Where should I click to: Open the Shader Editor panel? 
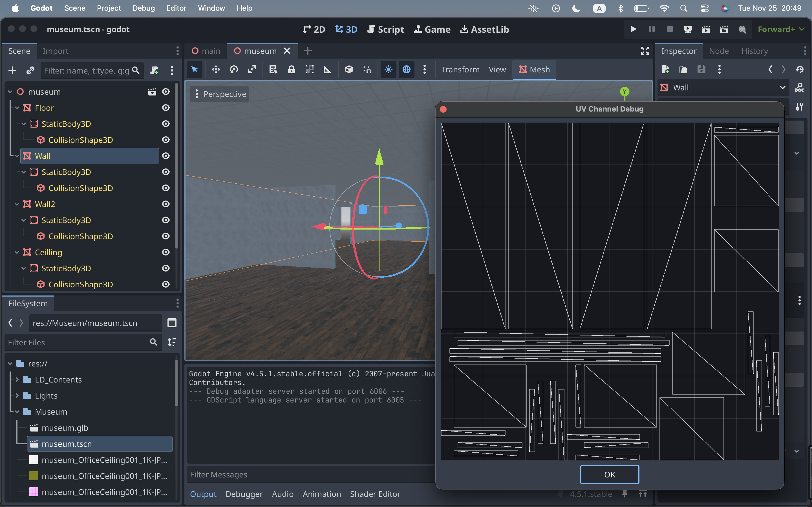tap(375, 493)
